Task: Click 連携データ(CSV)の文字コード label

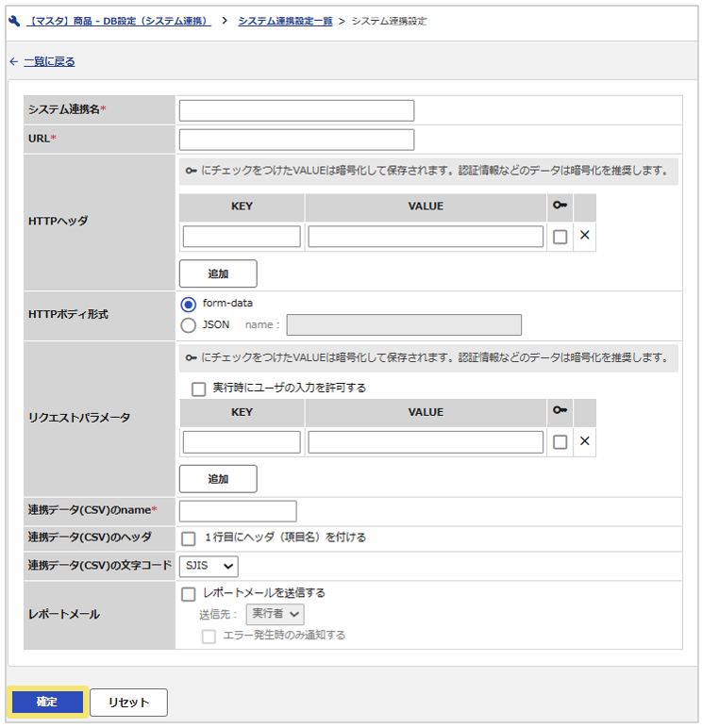Action: click(x=99, y=565)
